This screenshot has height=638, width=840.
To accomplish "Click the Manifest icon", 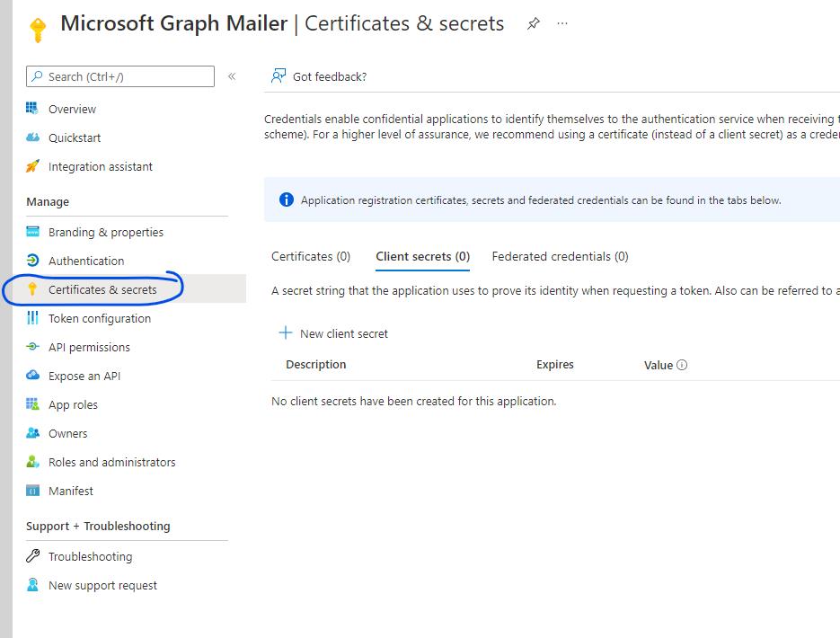I will click(32, 490).
